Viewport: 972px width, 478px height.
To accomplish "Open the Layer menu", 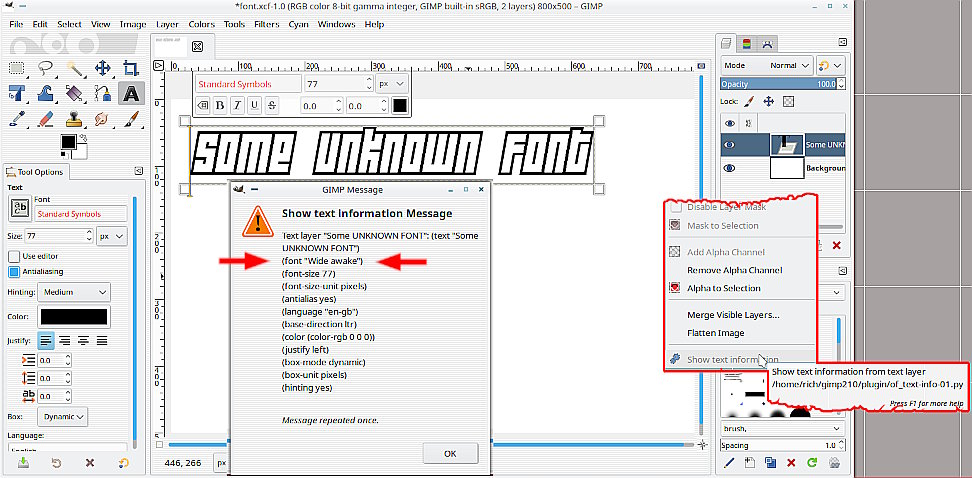I will click(167, 24).
